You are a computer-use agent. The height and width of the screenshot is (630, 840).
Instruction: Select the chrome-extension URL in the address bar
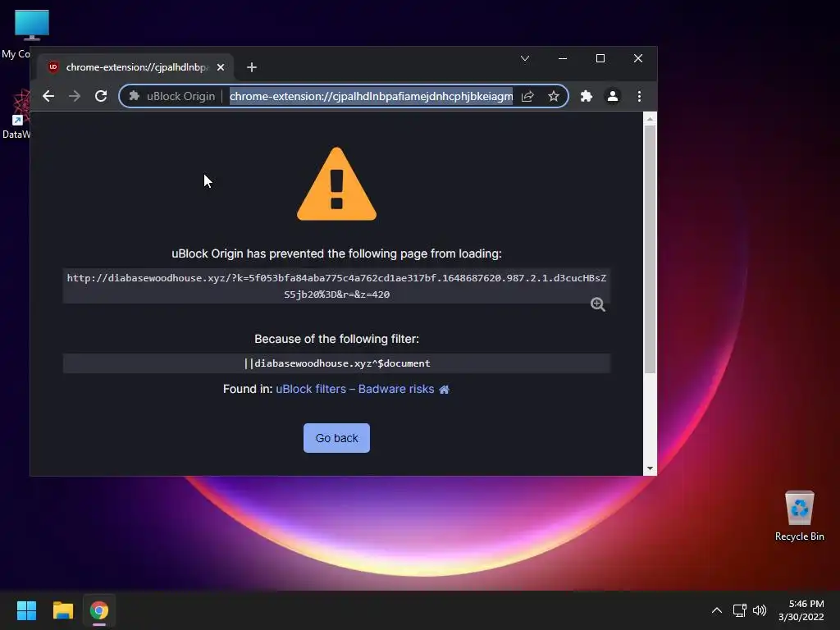pyautogui.click(x=371, y=97)
